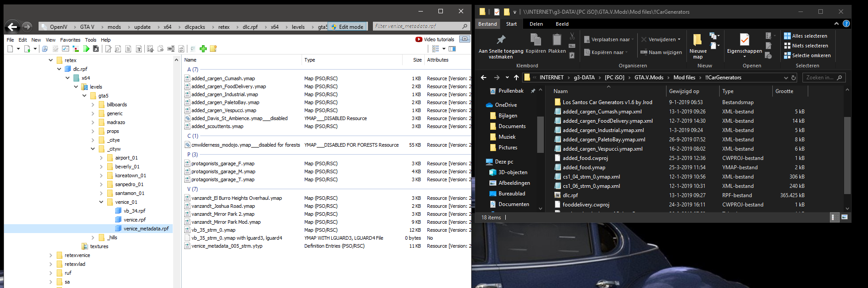Image resolution: width=868 pixels, height=288 pixels.
Task: Click the green plus add icon in OpenIV
Action: (x=203, y=49)
